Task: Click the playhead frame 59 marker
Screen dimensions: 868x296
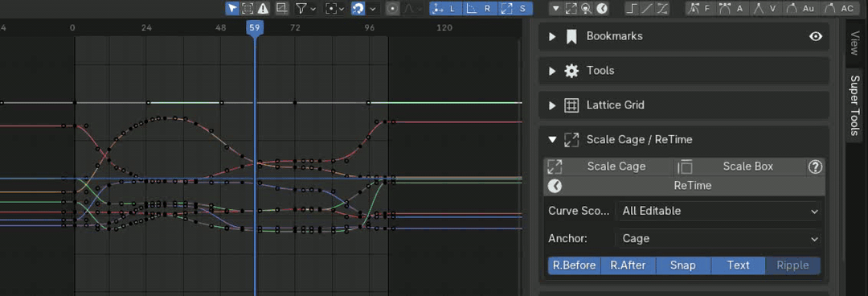Action: 255,27
